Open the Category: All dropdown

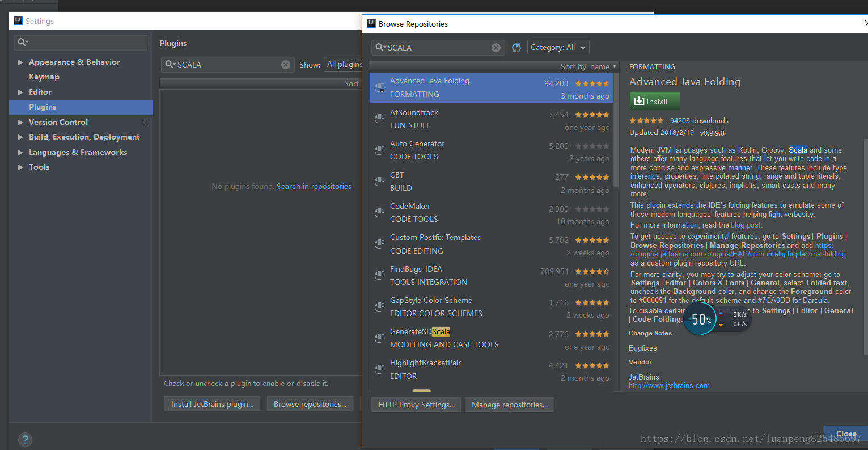[x=558, y=48]
